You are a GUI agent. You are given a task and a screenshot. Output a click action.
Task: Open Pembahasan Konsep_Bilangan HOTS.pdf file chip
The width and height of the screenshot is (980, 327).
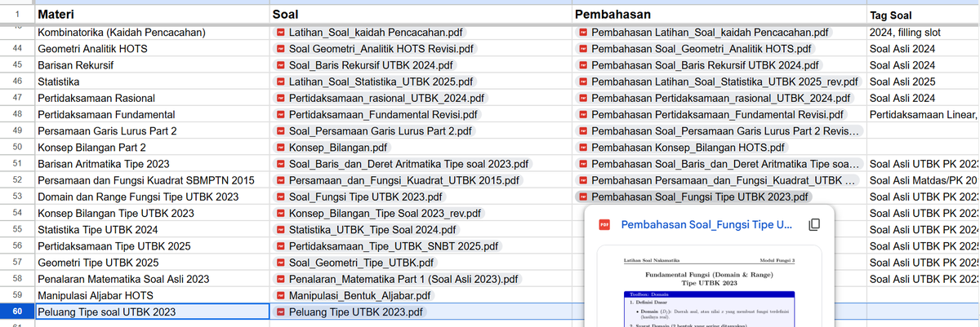pos(680,148)
